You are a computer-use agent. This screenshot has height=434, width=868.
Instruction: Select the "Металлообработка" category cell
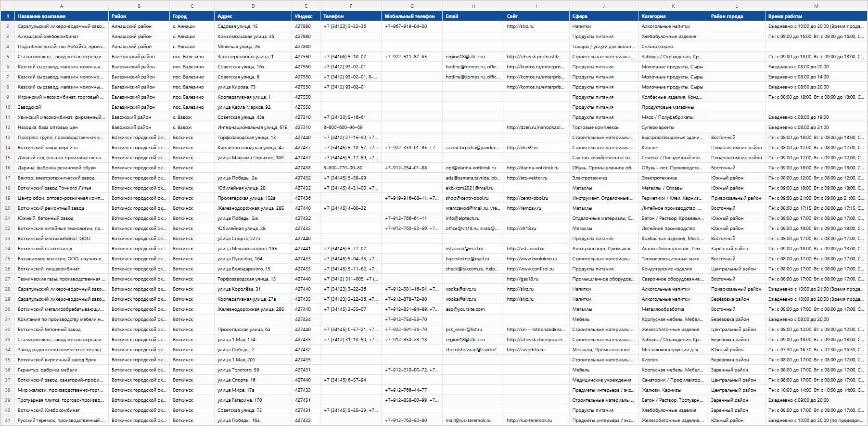[x=673, y=309]
